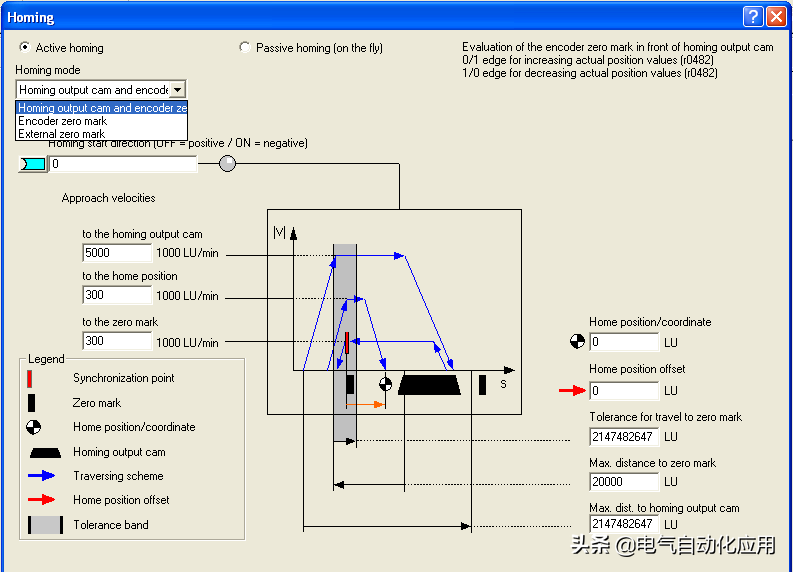Click the blue Traversing scheme legend arrow
Viewport: 793px width, 572px height.
[x=41, y=475]
